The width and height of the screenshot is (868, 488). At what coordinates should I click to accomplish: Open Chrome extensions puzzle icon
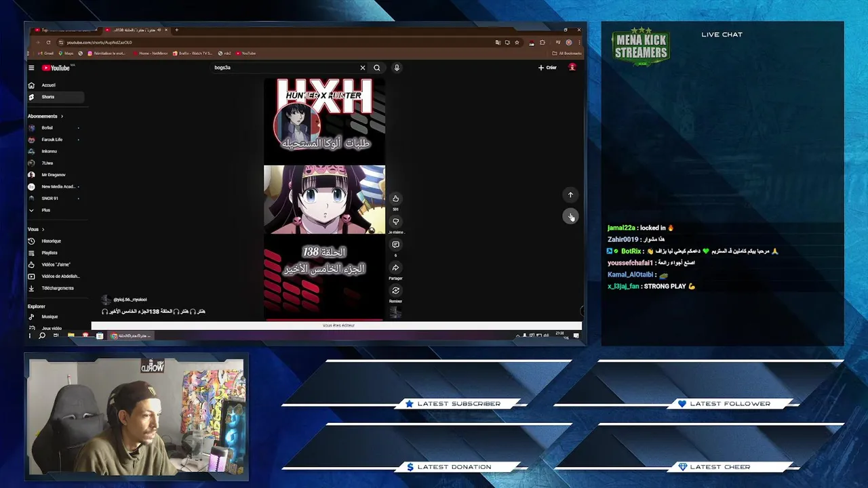tap(542, 43)
